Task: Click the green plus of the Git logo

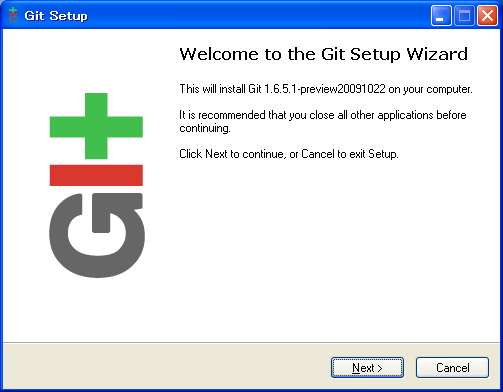Action: [x=96, y=126]
